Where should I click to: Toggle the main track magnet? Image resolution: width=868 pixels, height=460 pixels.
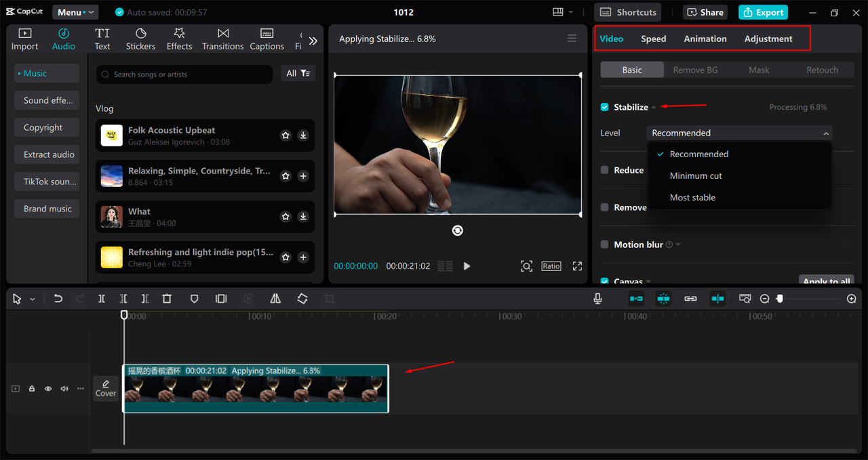pos(636,299)
